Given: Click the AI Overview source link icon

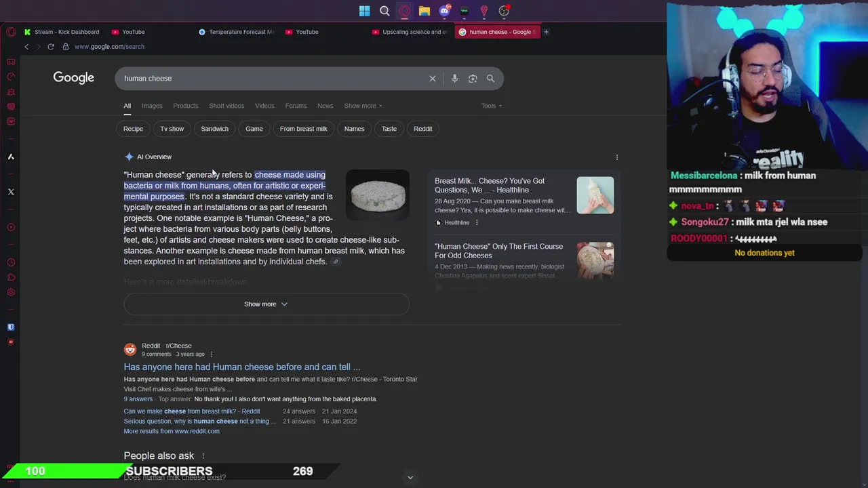Looking at the screenshot, I should click(x=336, y=262).
